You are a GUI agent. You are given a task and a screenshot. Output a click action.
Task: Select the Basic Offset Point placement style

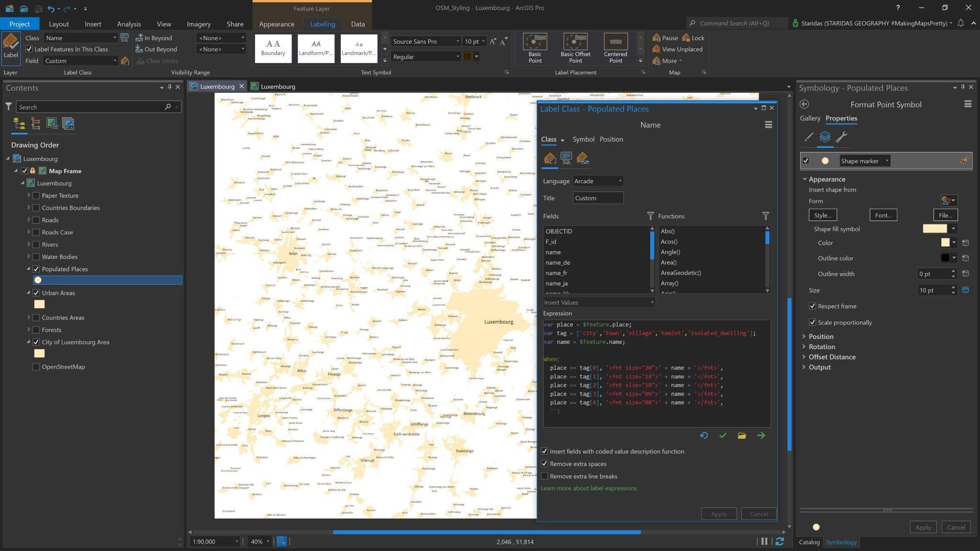click(x=575, y=48)
